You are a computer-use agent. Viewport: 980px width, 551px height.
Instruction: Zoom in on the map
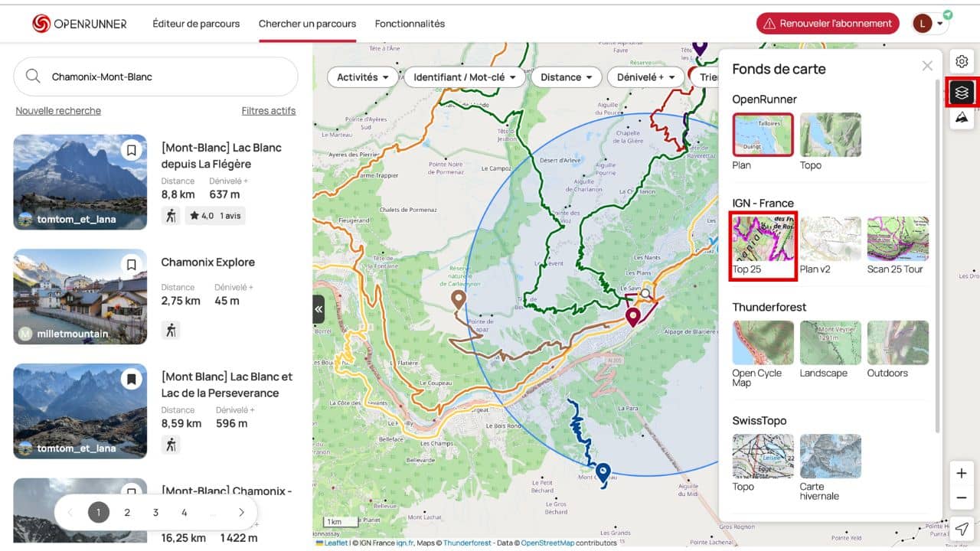tap(962, 473)
